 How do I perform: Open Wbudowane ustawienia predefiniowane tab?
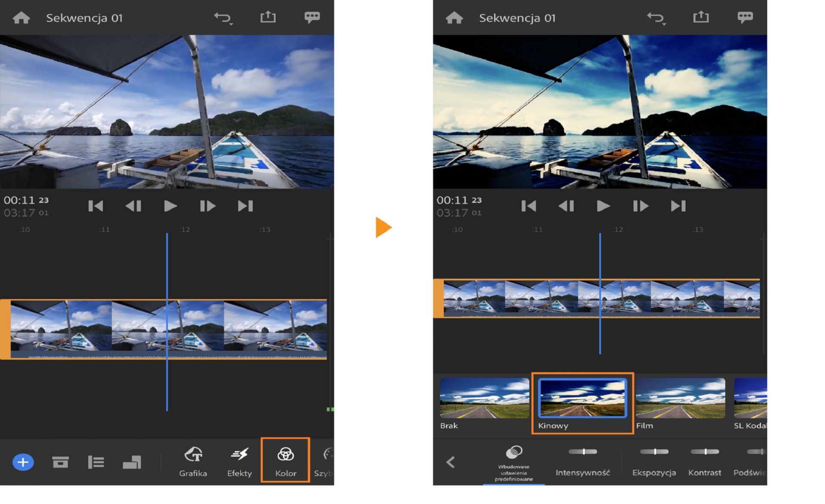pyautogui.click(x=514, y=462)
